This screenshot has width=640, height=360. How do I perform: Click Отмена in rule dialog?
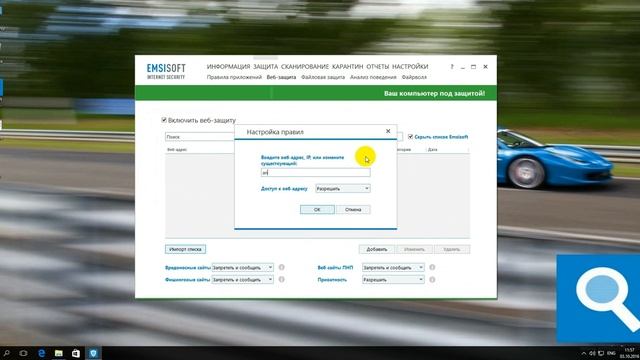click(x=353, y=209)
